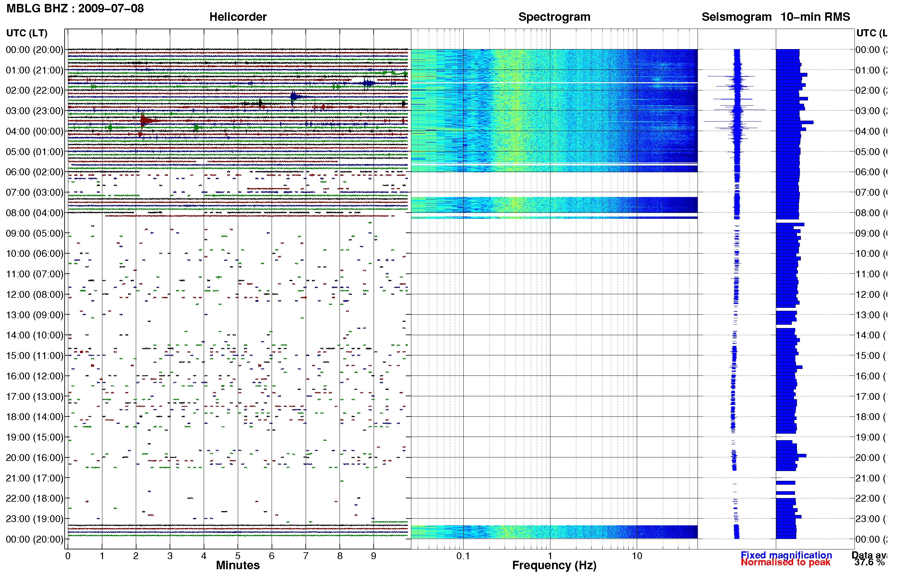
Task: Click the plot title MBLG BHZ : 2009-07-08
Action: (75, 8)
